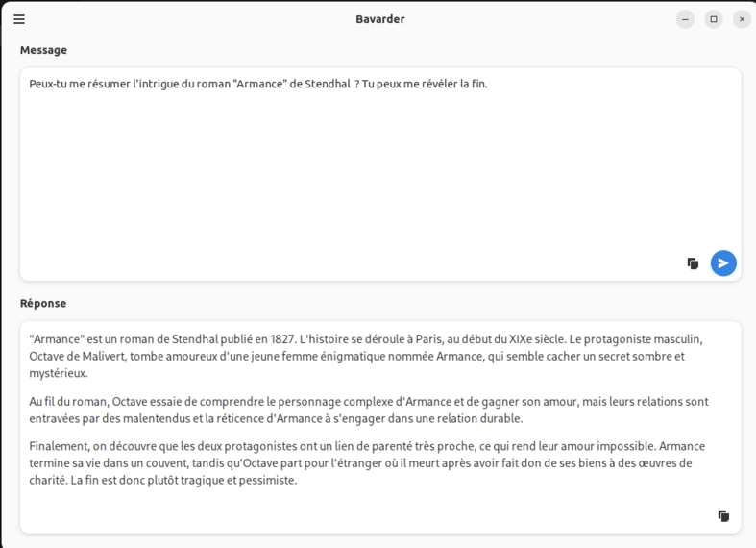Maximize the Bavarder window
Image resolution: width=756 pixels, height=548 pixels.
click(x=714, y=19)
